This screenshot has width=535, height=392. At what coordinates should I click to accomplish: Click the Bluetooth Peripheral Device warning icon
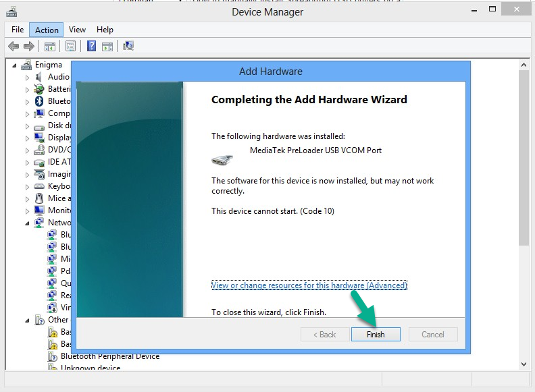[52, 356]
